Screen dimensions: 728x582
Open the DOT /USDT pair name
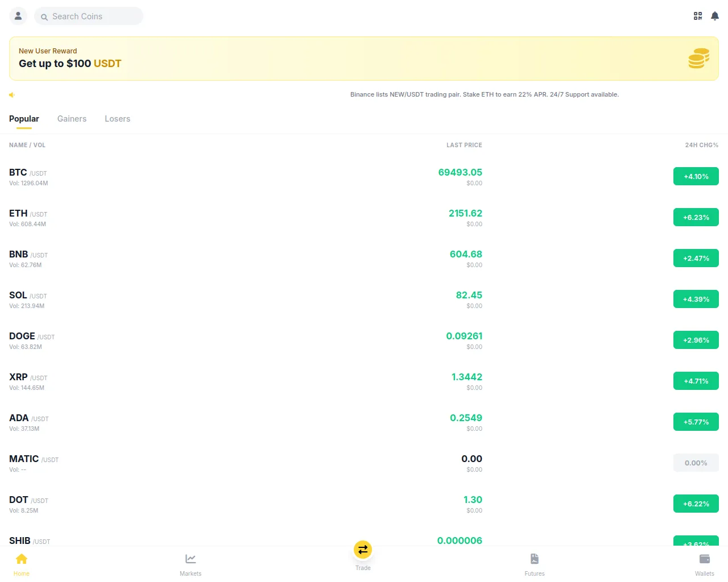coord(29,500)
